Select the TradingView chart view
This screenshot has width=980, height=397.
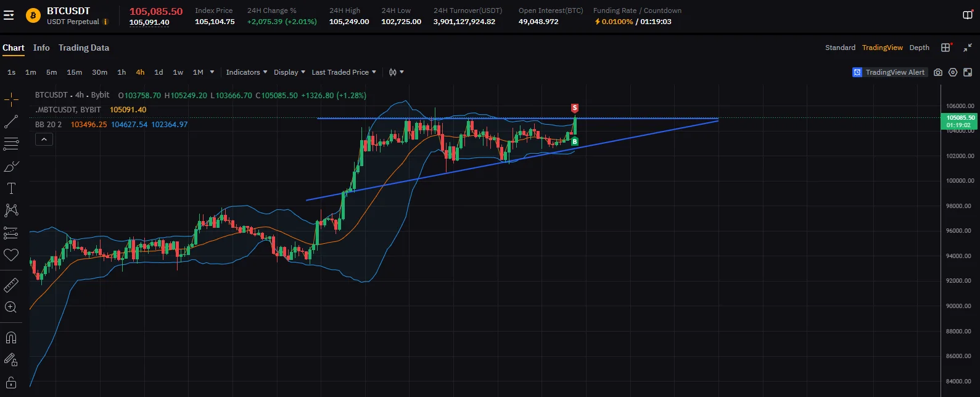coord(882,48)
